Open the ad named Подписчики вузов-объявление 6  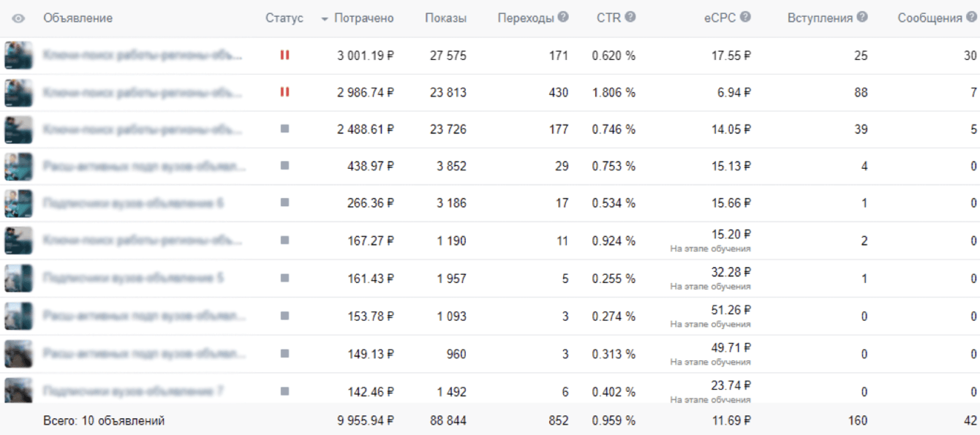pos(133,203)
